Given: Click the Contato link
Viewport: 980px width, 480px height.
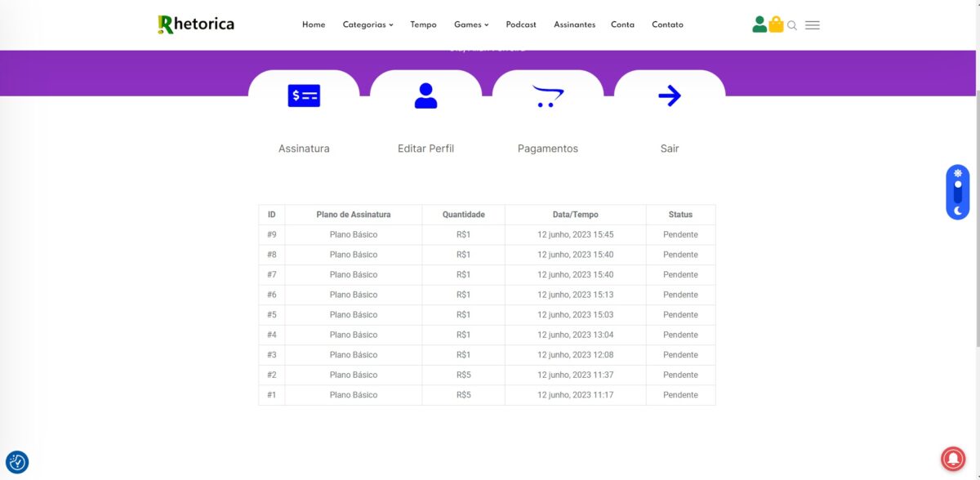Looking at the screenshot, I should [667, 24].
